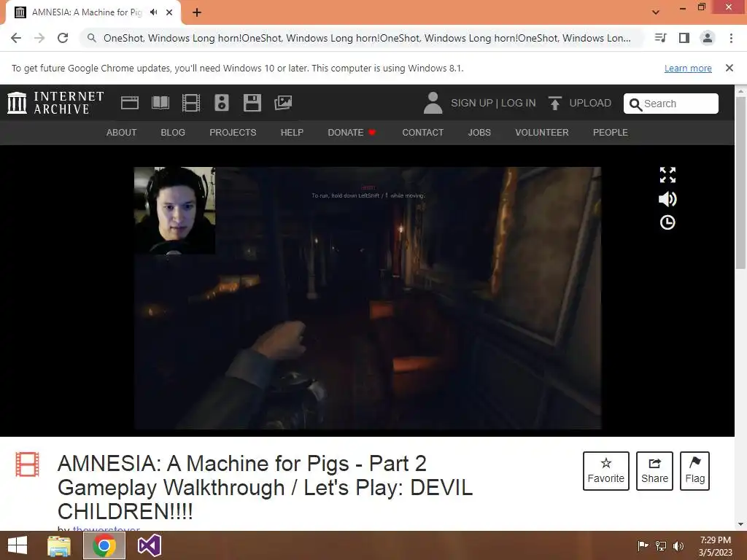Open Chrome media controls icon
The height and width of the screenshot is (560, 747).
pyautogui.click(x=660, y=38)
